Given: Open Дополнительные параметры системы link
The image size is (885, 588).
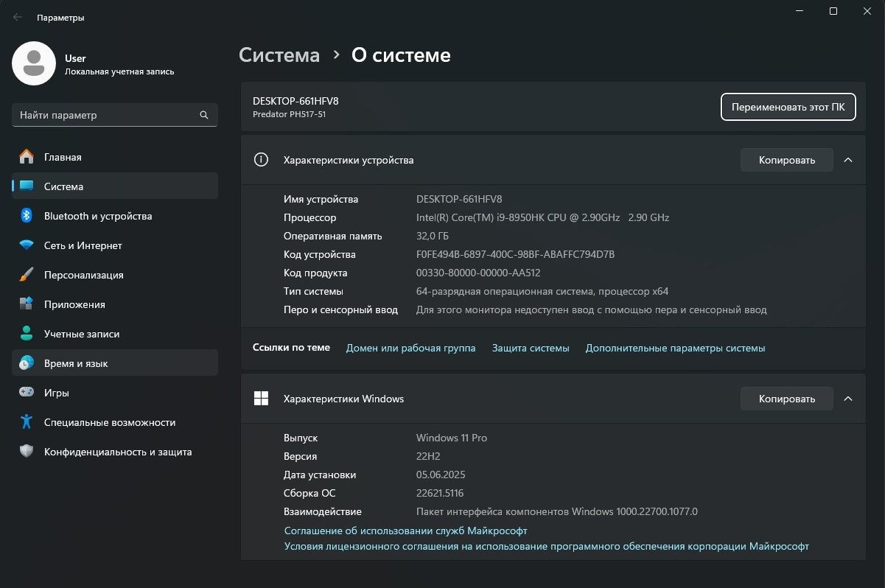Looking at the screenshot, I should click(x=675, y=348).
